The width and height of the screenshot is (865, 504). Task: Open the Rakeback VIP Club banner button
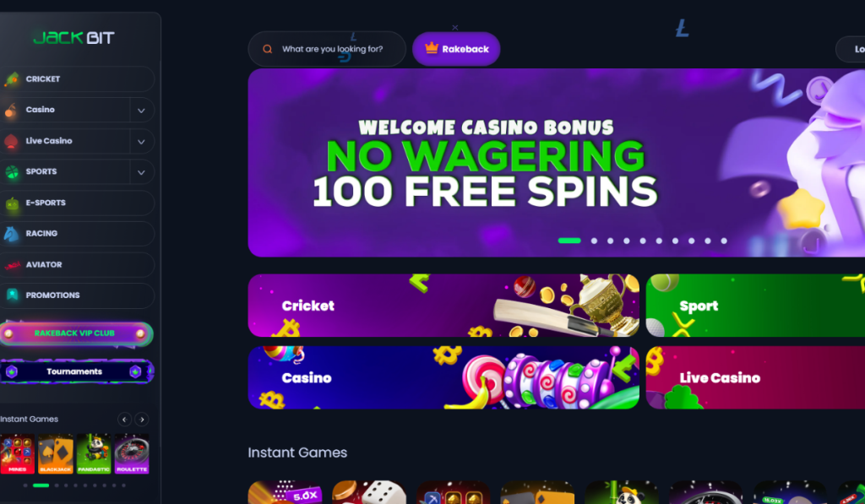(x=75, y=333)
